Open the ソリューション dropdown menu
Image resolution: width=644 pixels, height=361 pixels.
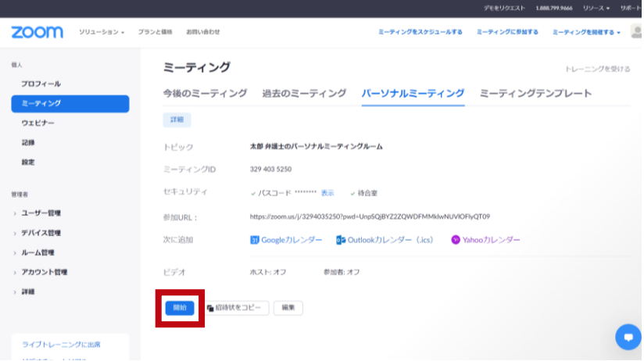tap(102, 32)
